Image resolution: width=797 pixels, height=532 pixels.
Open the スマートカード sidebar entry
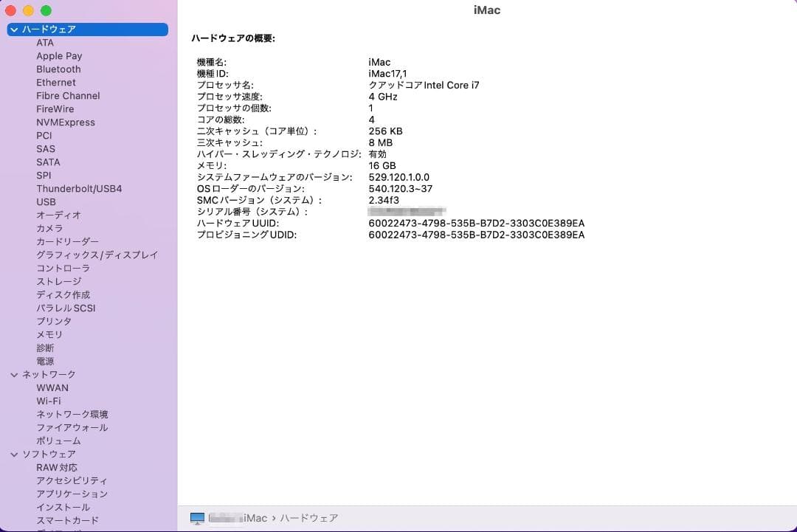68,520
